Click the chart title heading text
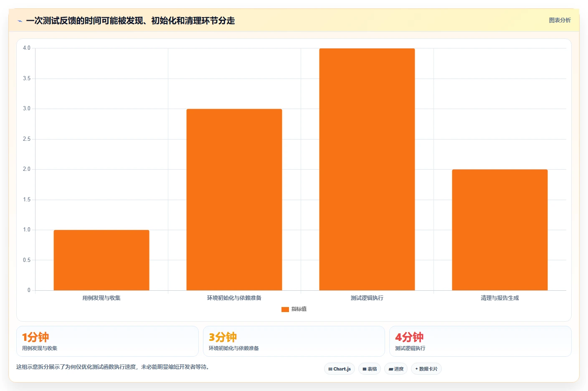 click(x=130, y=21)
